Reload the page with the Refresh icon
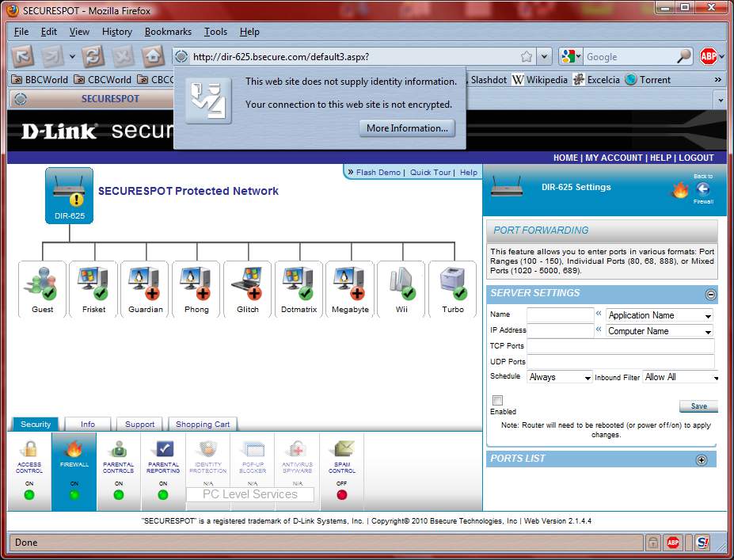 93,57
